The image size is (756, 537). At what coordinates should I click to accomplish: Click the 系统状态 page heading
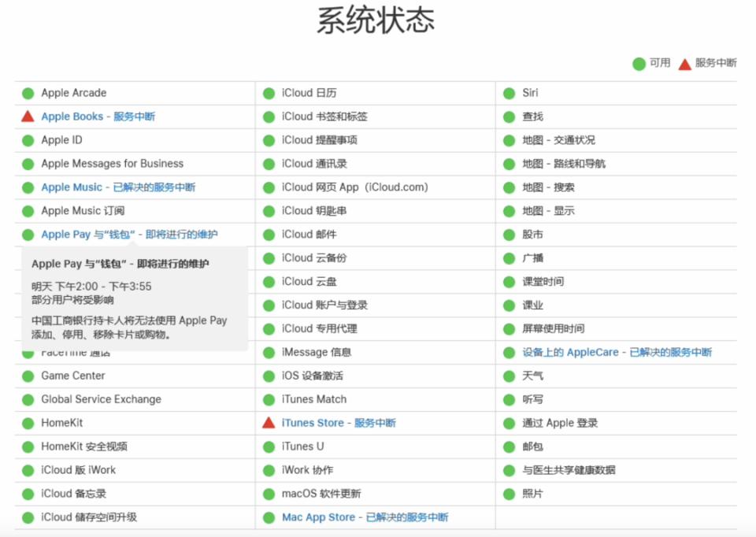click(x=376, y=21)
